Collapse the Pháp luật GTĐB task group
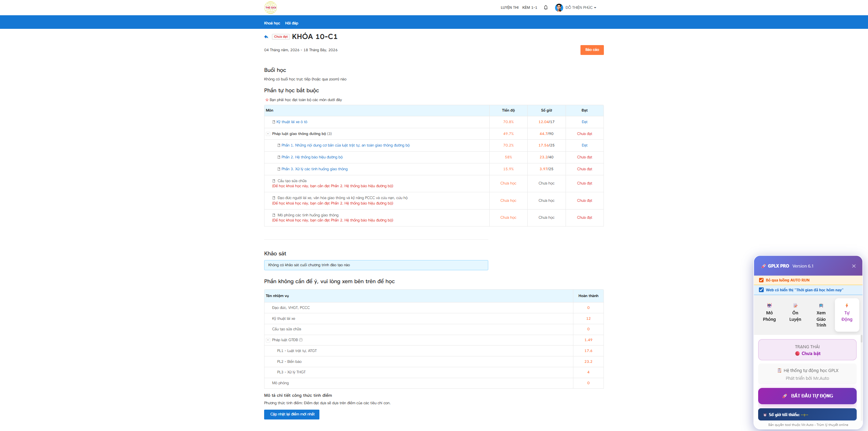 click(x=268, y=340)
